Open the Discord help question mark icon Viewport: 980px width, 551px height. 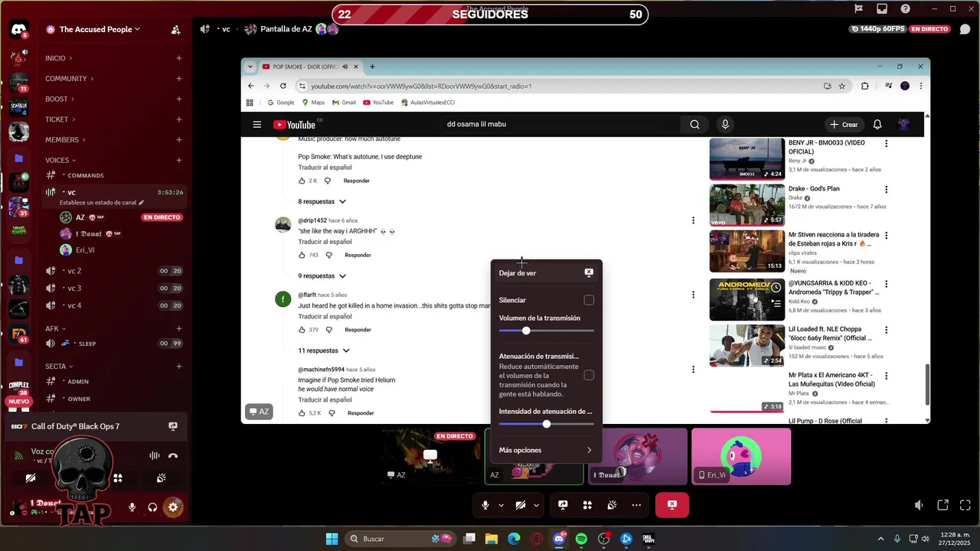point(906,9)
